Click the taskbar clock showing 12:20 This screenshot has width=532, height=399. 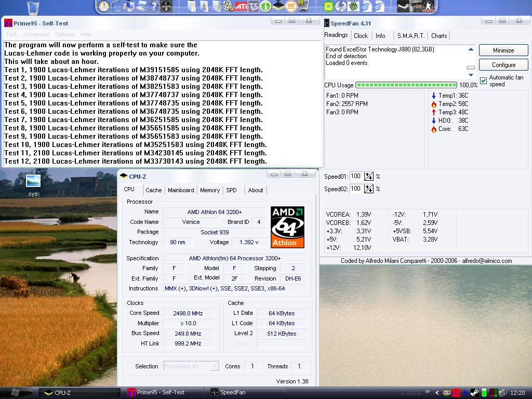click(517, 393)
